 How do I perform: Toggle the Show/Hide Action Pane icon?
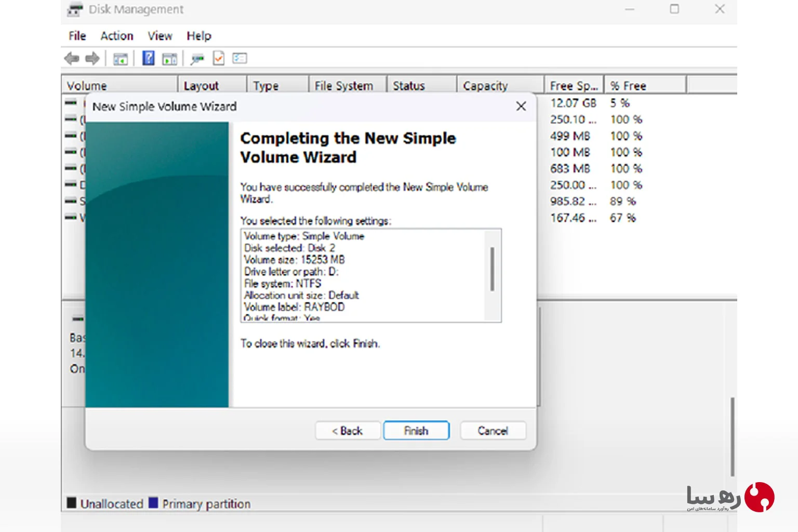[x=169, y=59]
